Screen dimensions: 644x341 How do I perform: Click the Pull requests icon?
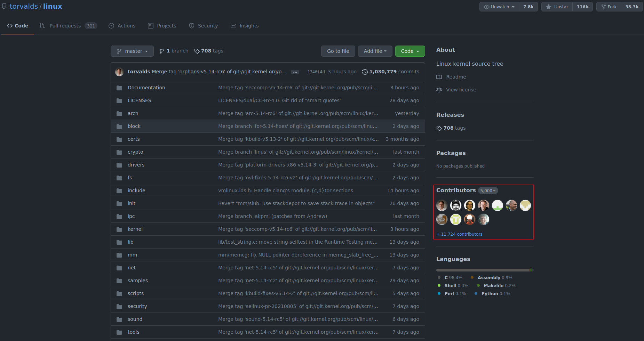(42, 26)
